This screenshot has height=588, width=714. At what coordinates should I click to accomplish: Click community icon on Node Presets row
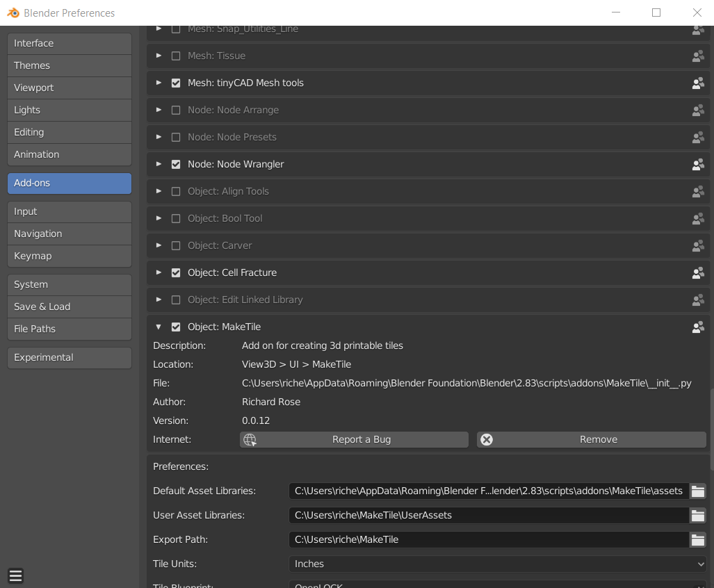click(698, 138)
